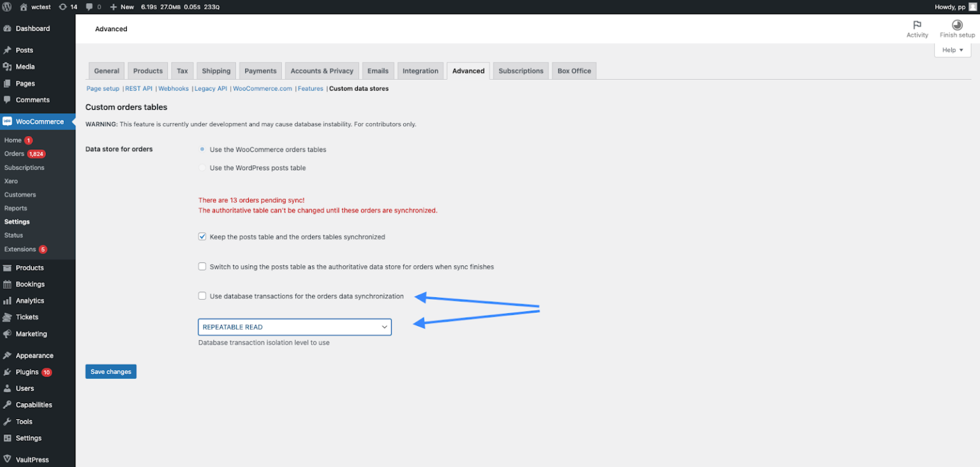The height and width of the screenshot is (467, 980).
Task: Select Use the WordPress posts table
Action: pyautogui.click(x=202, y=168)
